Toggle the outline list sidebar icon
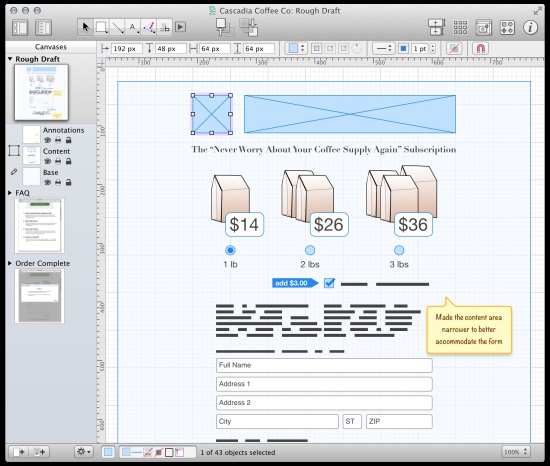This screenshot has height=466, width=550. (x=43, y=28)
